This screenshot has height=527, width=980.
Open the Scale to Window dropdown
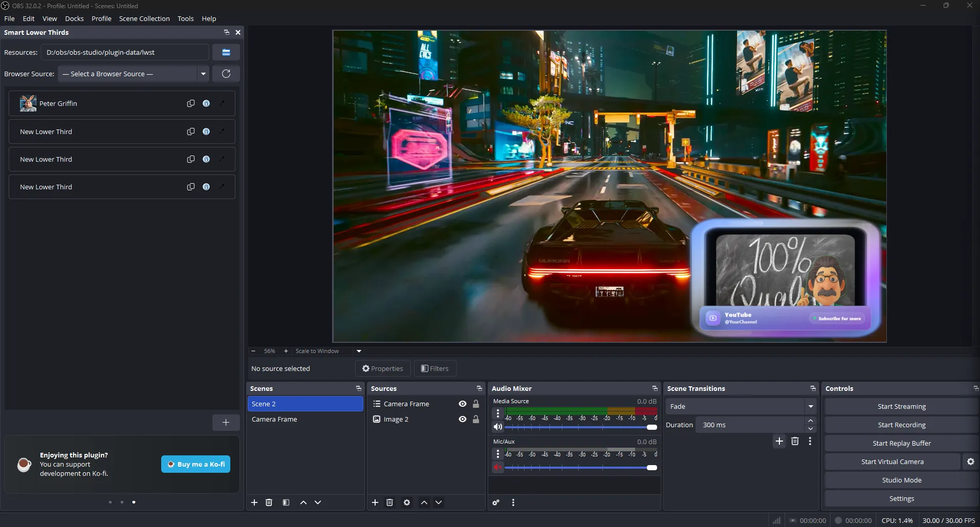coord(358,351)
